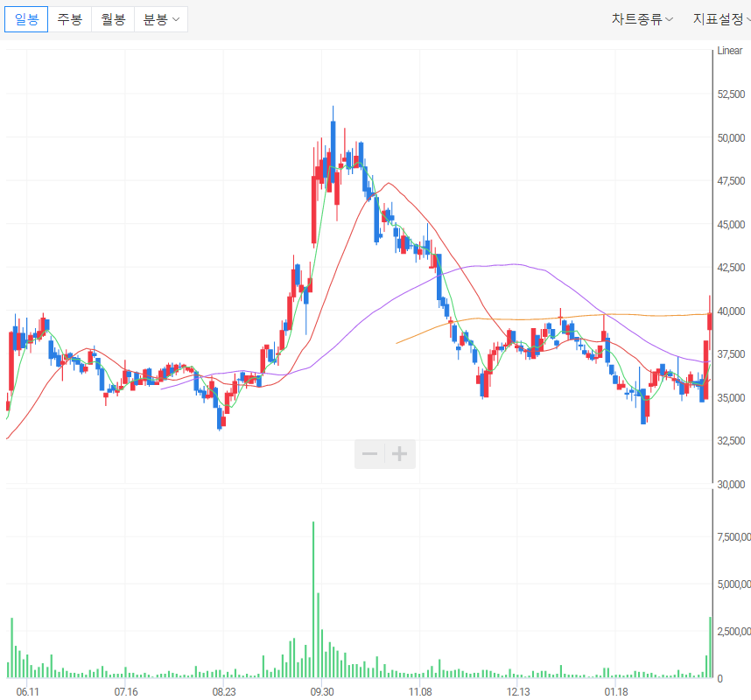The image size is (751, 700).
Task: Open the 분봉 minute chart dropdown
Action: [x=161, y=19]
